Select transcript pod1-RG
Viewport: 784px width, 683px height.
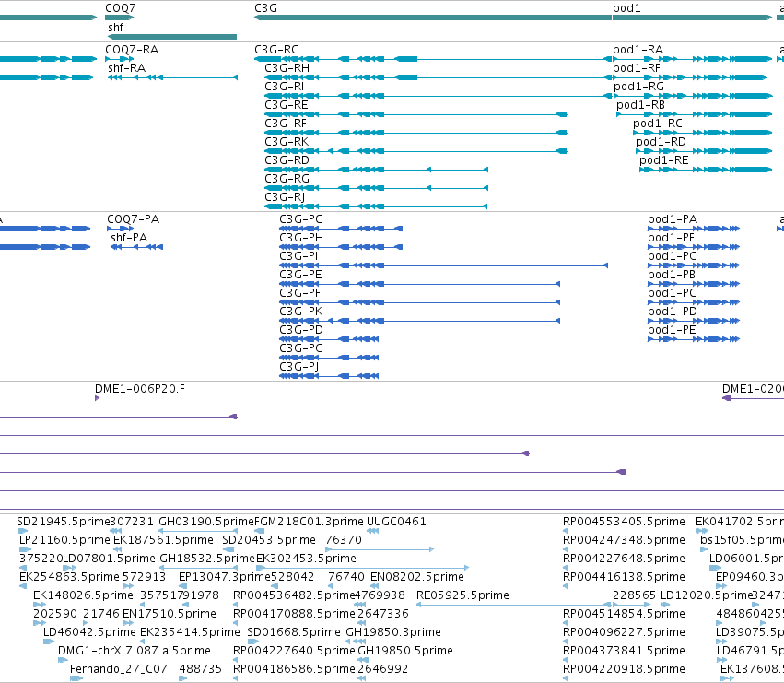[x=639, y=87]
